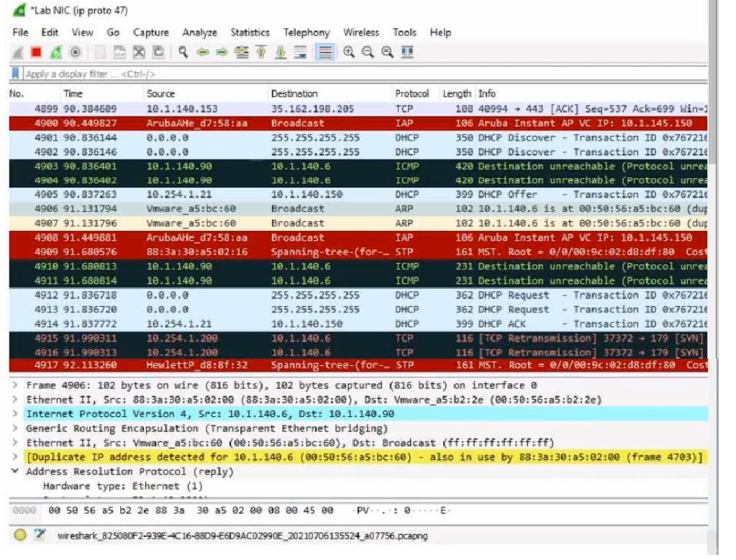The height and width of the screenshot is (560, 736).
Task: Open the Analyze menu
Action: (x=199, y=32)
